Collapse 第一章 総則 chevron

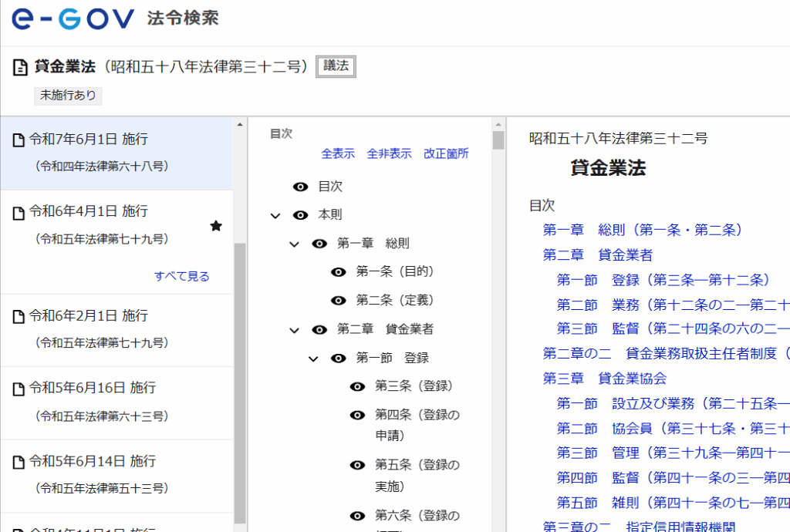tap(294, 244)
